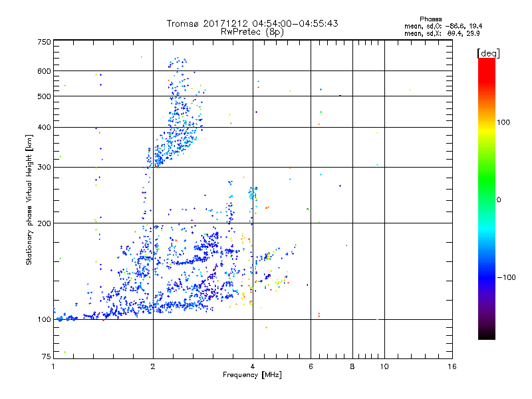532x399 pixels.
Task: Select the 'mean, sd,X: 89.4, 29.9' line
Action: [442, 33]
